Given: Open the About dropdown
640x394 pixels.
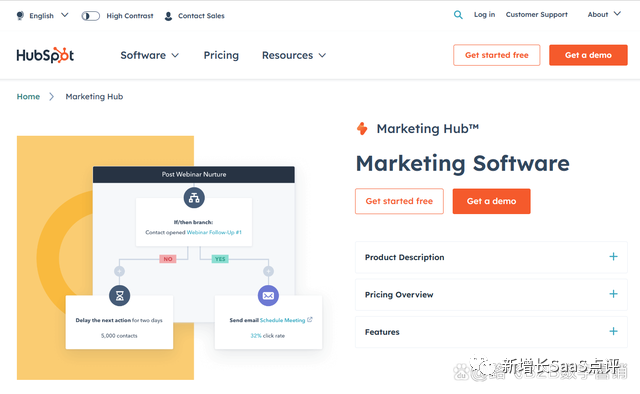Looking at the screenshot, I should [x=604, y=14].
